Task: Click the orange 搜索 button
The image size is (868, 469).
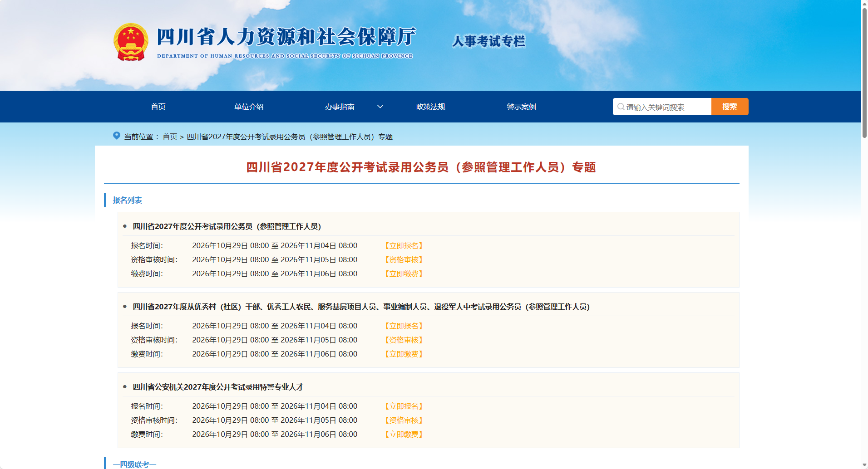Action: pos(730,107)
